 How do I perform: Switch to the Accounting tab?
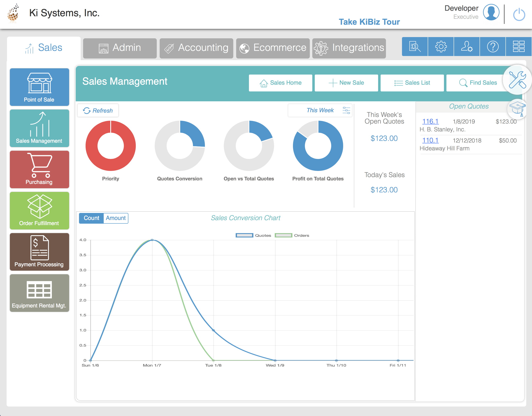[196, 48]
